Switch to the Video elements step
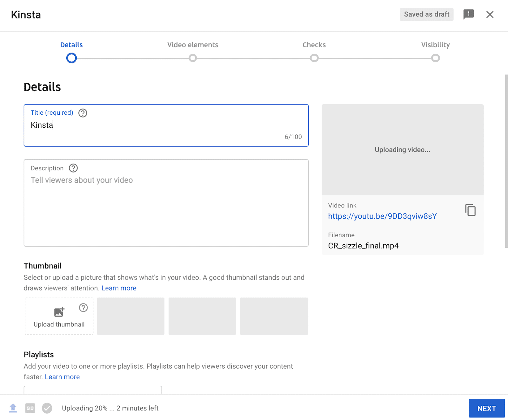 (192, 45)
